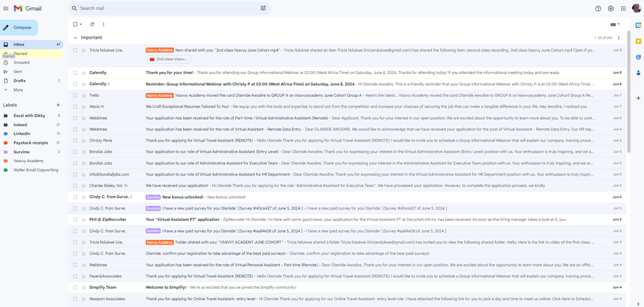Open the Settings gear icon
Image resolution: width=644 pixels, height=307 pixels.
tap(611, 8)
